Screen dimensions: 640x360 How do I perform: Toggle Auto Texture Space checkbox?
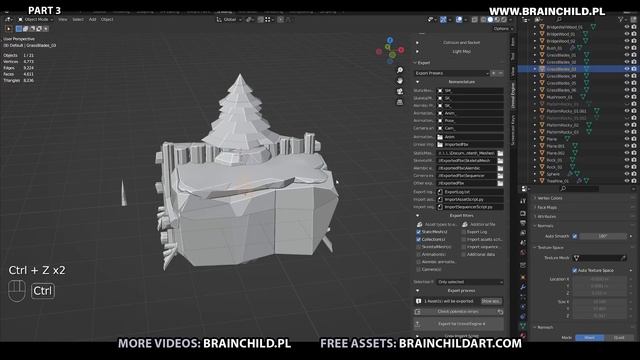coord(575,270)
